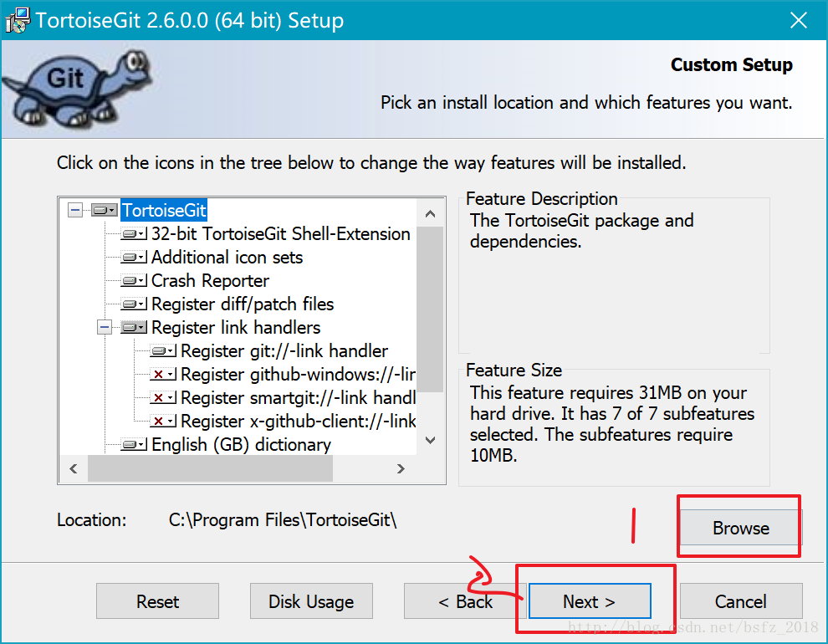Click drive icon beside Crash Reporter

[134, 280]
